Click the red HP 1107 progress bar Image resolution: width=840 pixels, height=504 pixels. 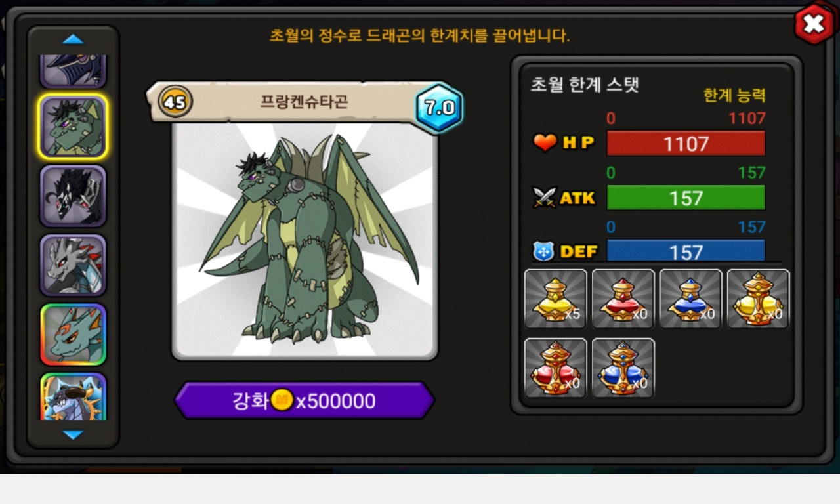coord(686,143)
